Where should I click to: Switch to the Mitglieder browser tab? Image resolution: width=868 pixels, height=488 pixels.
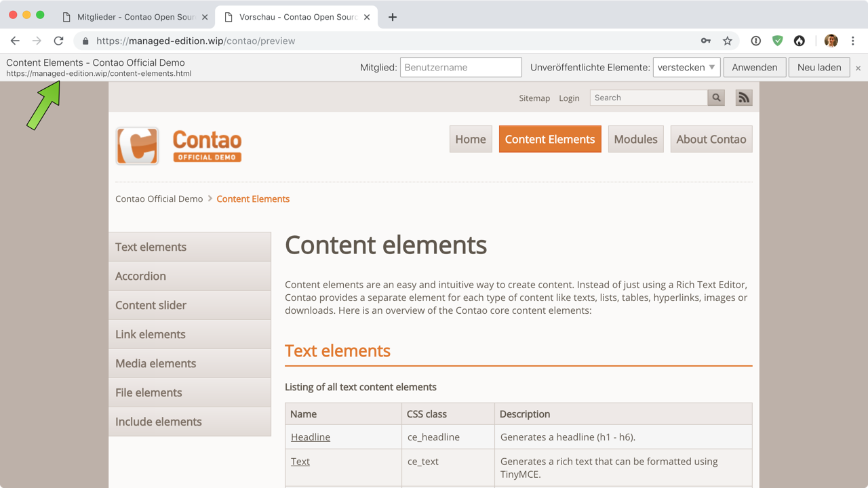click(x=136, y=17)
